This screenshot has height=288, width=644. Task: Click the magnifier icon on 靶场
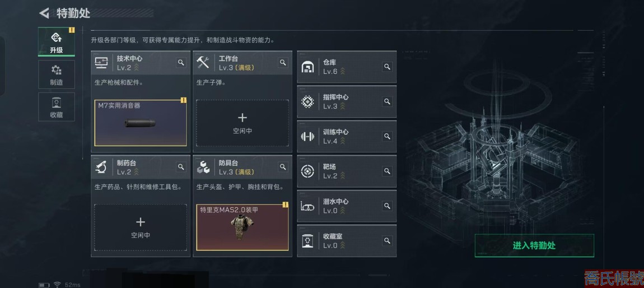[x=387, y=171]
